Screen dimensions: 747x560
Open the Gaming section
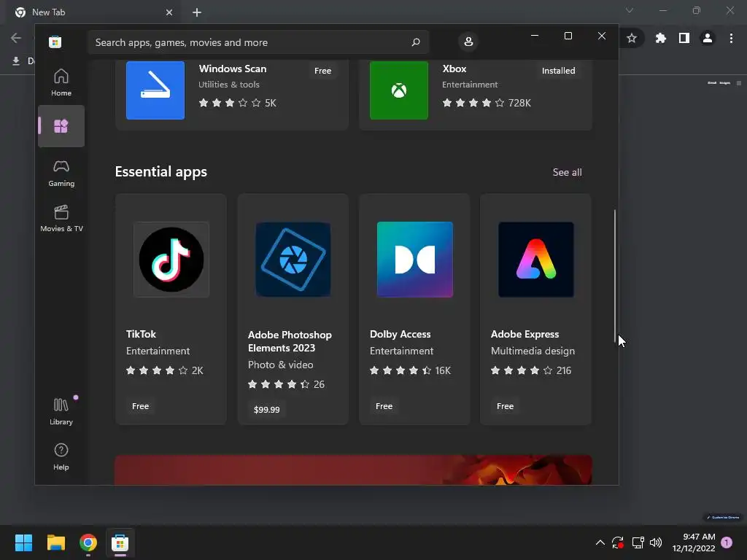pos(61,173)
